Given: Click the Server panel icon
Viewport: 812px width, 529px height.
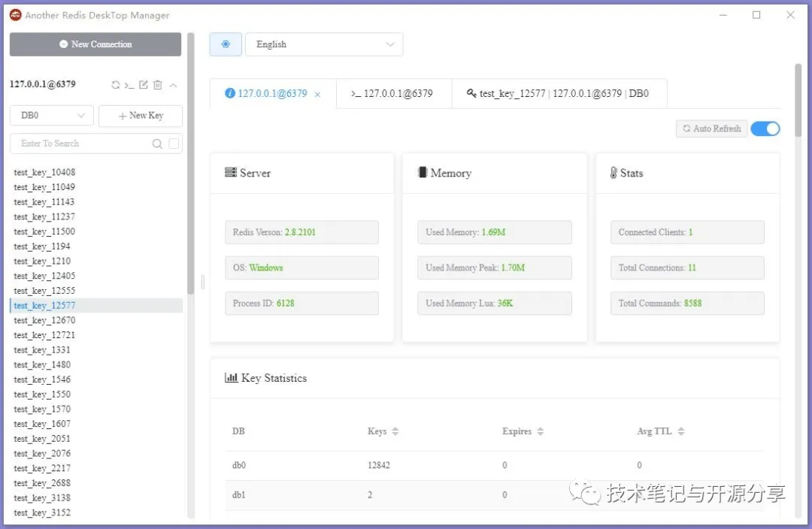Looking at the screenshot, I should (x=231, y=172).
